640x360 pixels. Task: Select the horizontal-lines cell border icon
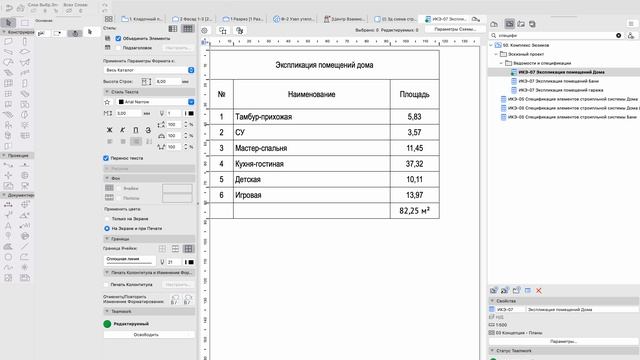(175, 249)
